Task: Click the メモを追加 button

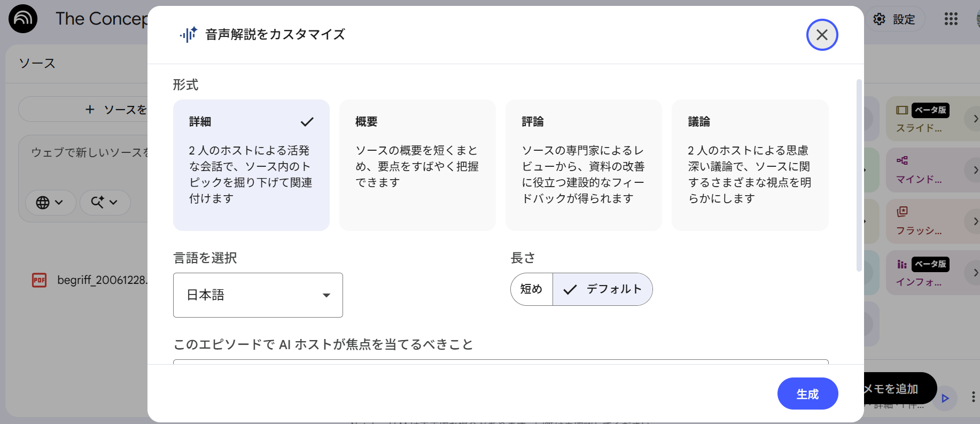Action: (x=900, y=389)
